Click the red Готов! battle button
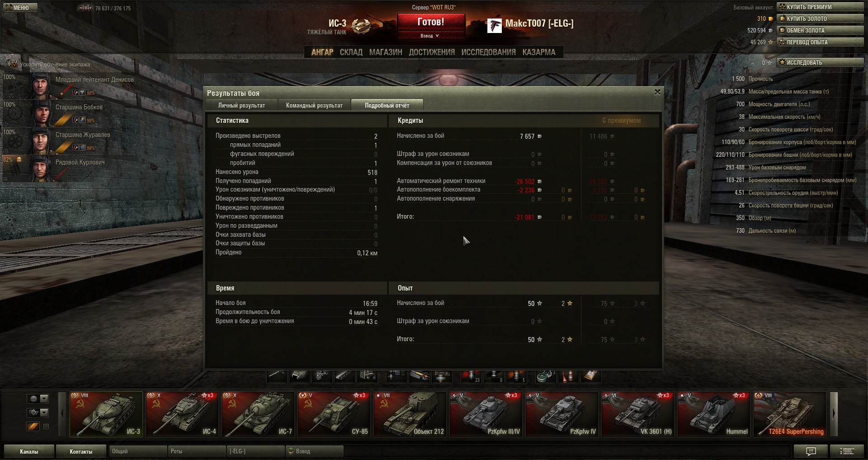The height and width of the screenshot is (460, 868). pos(431,22)
